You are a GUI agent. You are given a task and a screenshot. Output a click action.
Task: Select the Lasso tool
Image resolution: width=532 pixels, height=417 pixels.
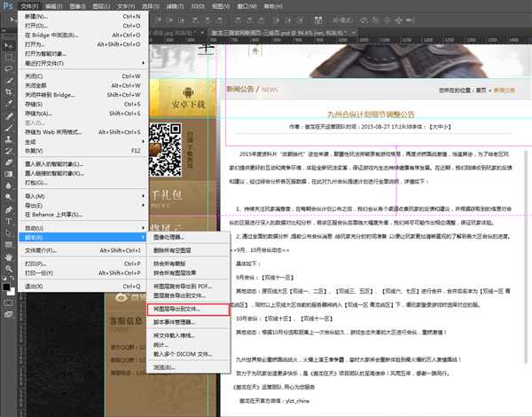[9, 68]
